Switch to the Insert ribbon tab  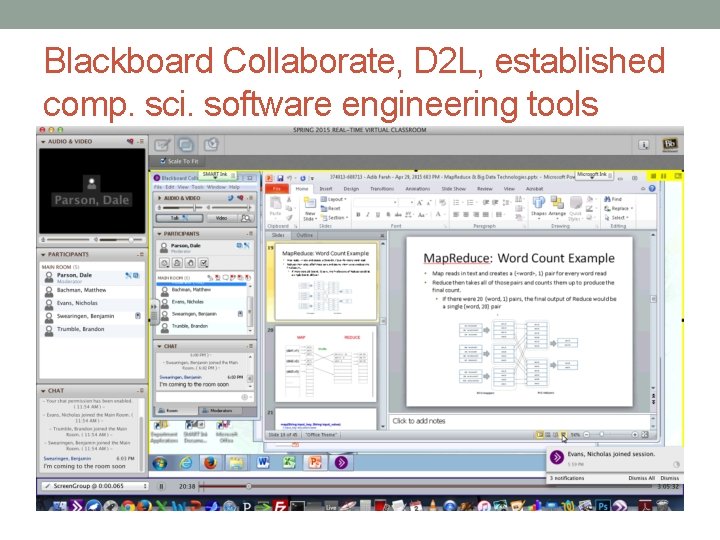(x=326, y=189)
